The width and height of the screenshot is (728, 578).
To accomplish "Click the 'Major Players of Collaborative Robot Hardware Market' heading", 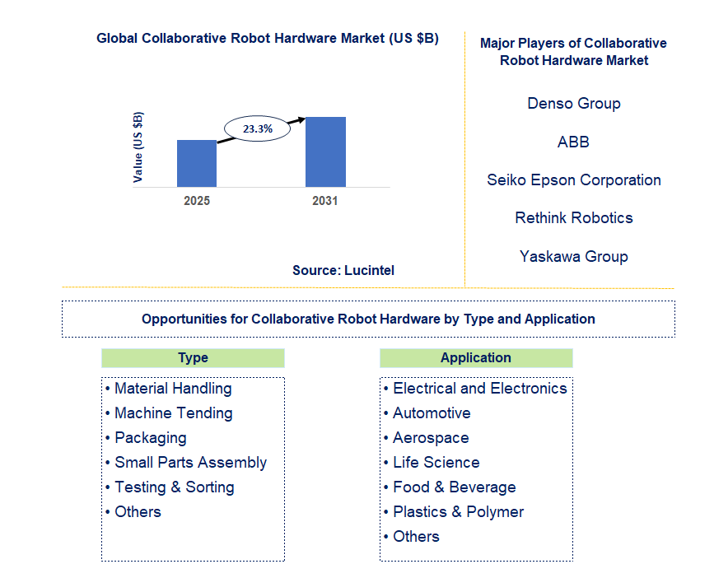I will click(573, 52).
